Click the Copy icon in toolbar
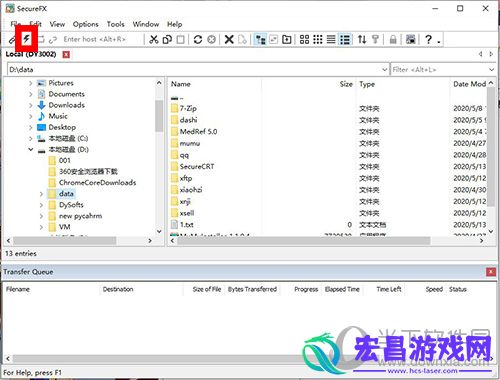The image size is (500, 380). tap(167, 39)
